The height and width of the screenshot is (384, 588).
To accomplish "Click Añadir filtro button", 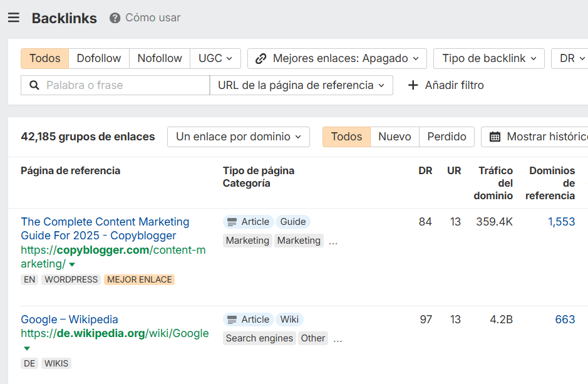I will pyautogui.click(x=446, y=85).
